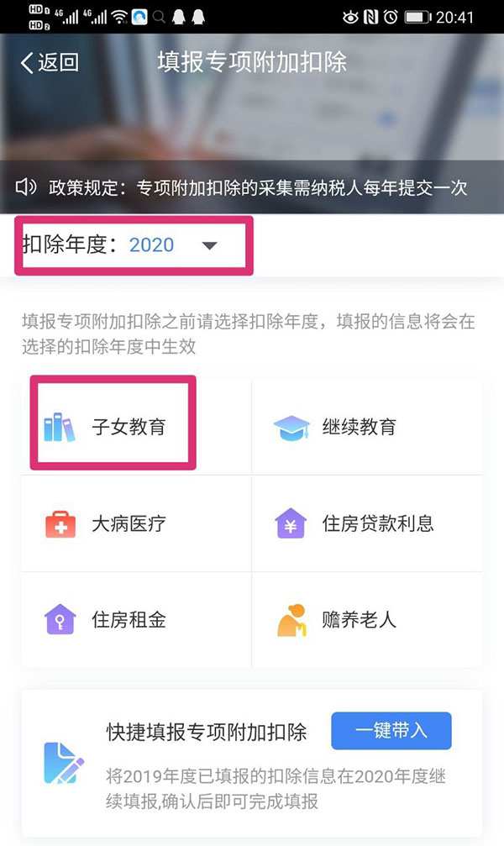Expand the deduction year dropdown arrow

[210, 245]
